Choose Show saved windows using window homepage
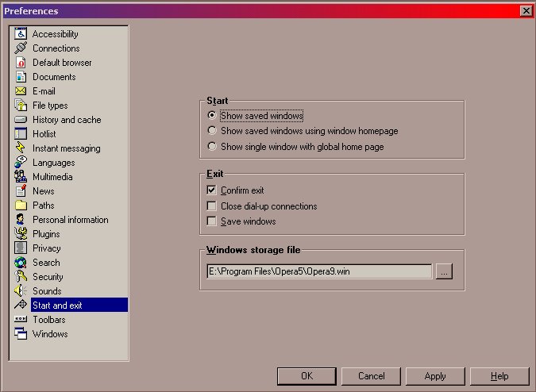This screenshot has height=392, width=536. point(211,131)
